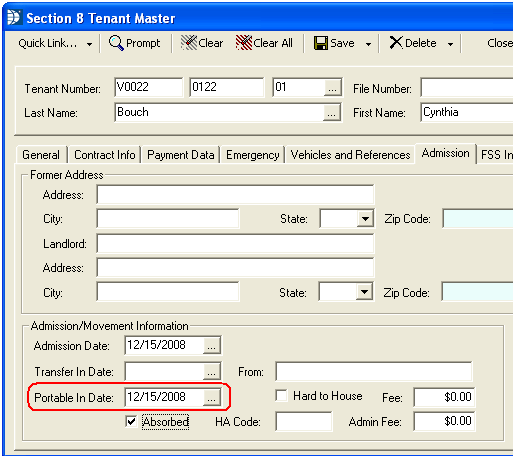Click the Prompt magnifying glass icon
Viewport: 513px width, 456px height.
click(x=116, y=43)
